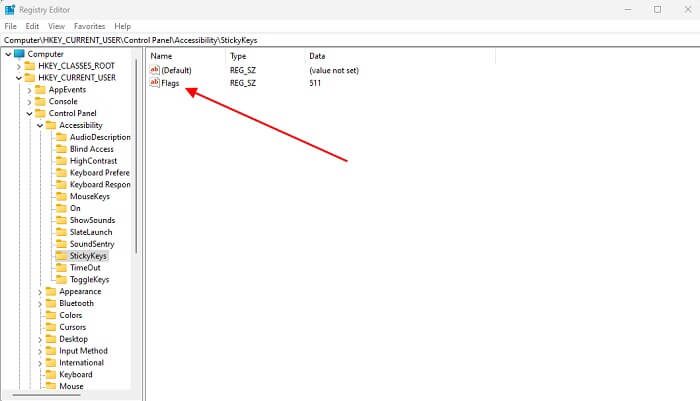Click the HighContrast folder icon

coord(61,161)
